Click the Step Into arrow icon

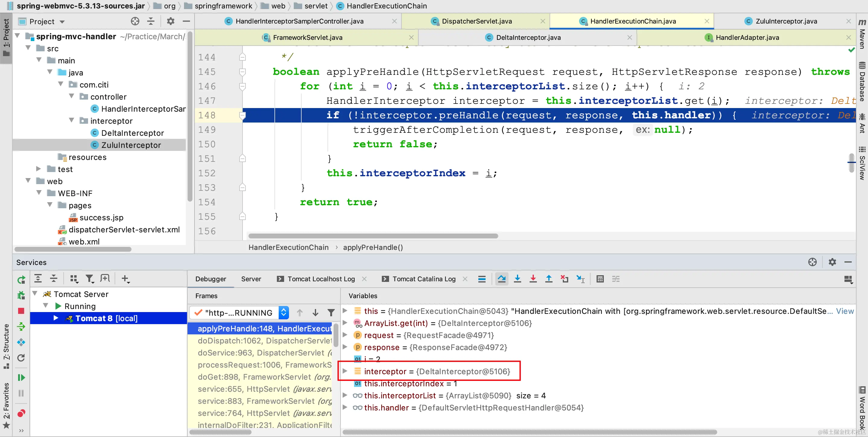coord(517,279)
